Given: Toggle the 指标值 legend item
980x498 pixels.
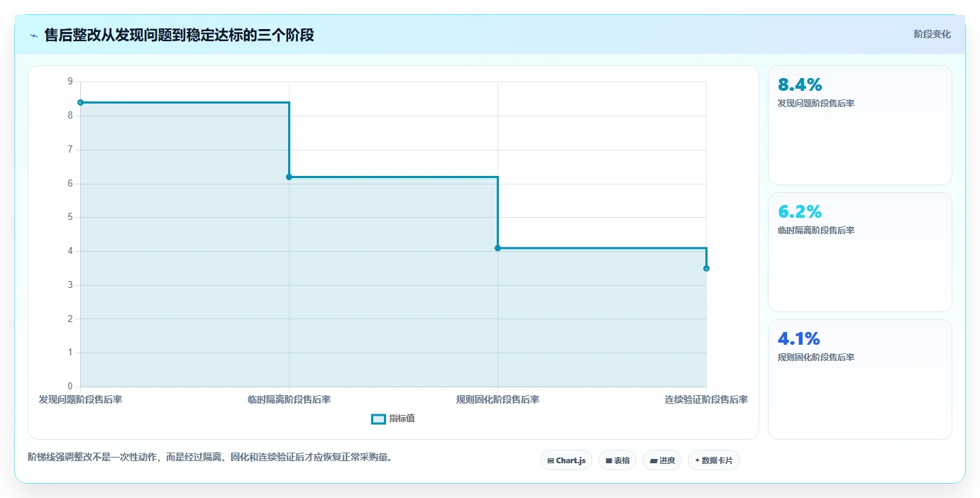Looking at the screenshot, I should (393, 419).
